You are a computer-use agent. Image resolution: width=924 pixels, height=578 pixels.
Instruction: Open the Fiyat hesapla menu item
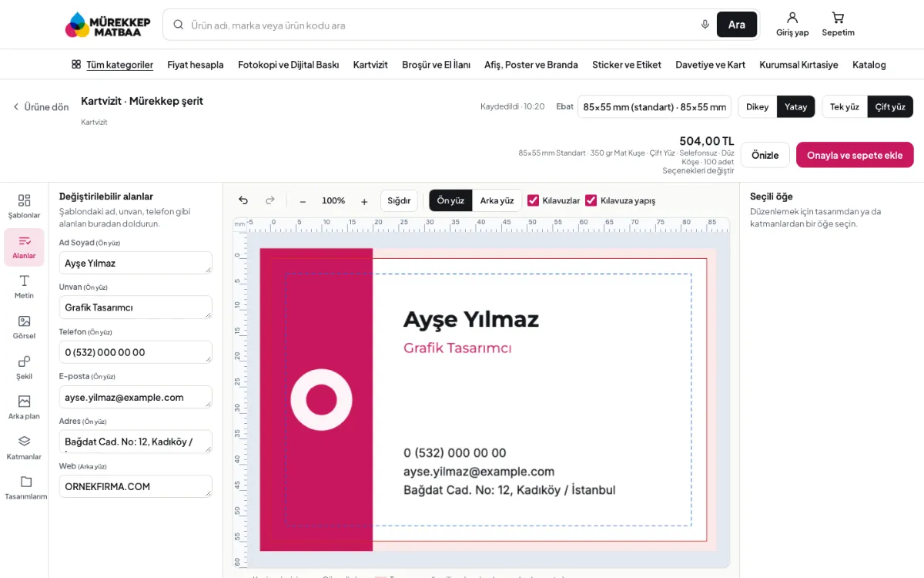[196, 65]
